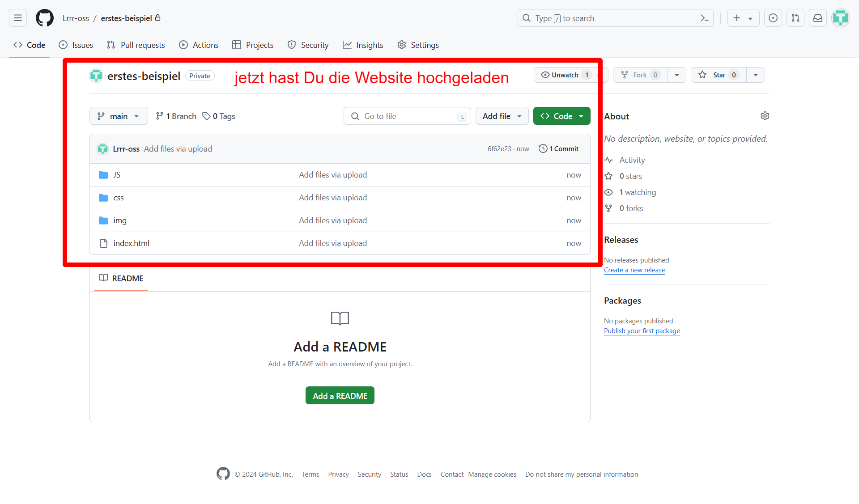Open the command palette icon
This screenshot has height=504, width=859.
pyautogui.click(x=705, y=18)
